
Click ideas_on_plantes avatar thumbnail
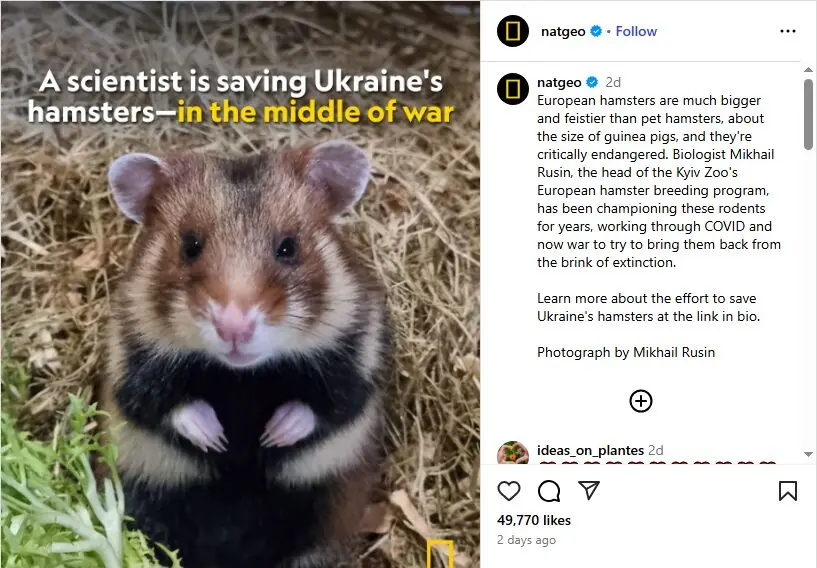(513, 453)
